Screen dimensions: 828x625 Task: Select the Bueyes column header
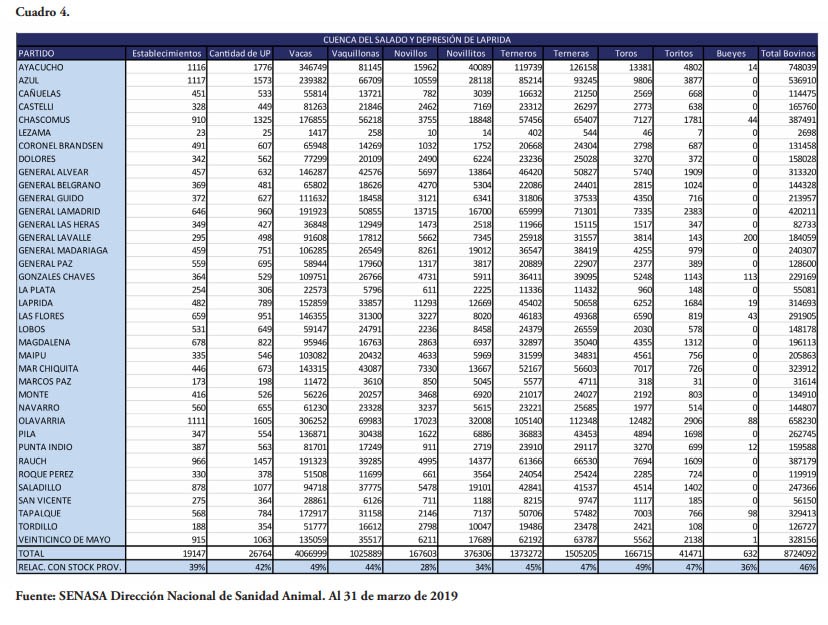coord(732,52)
